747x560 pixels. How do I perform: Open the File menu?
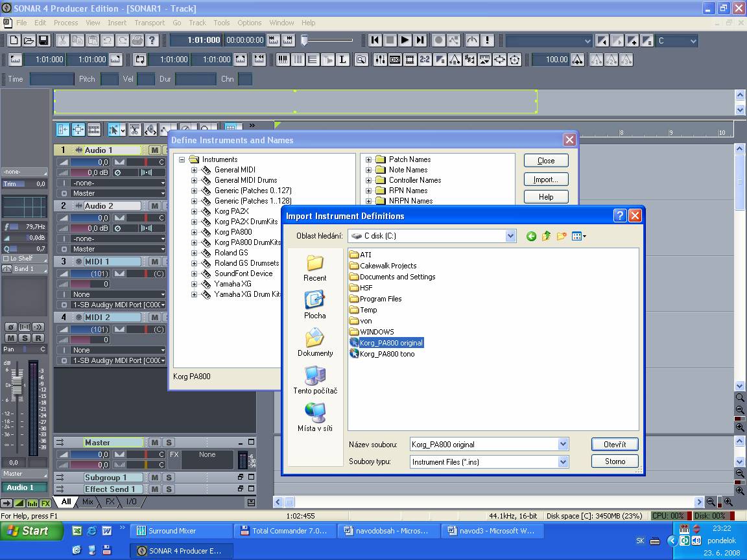21,23
